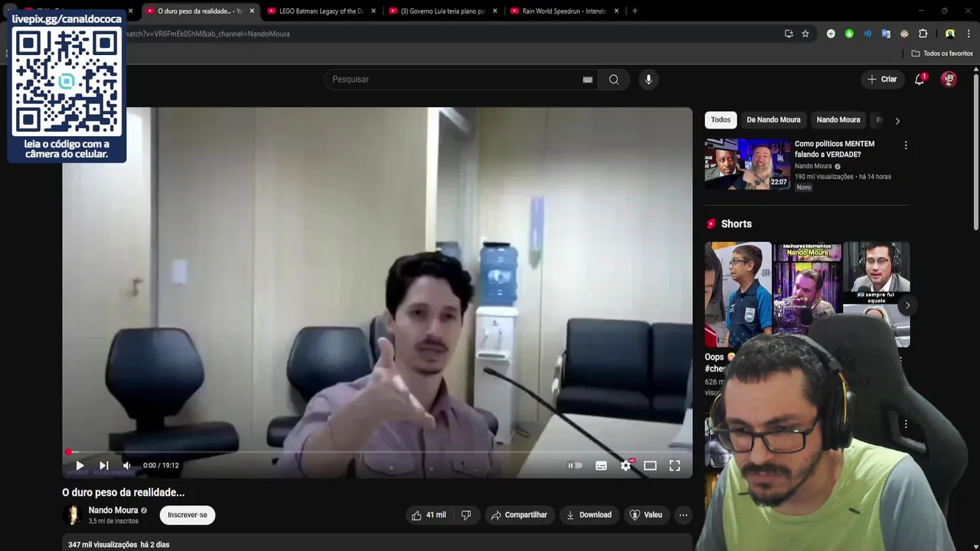Mute the video volume speaker icon
The height and width of the screenshot is (551, 980).
(x=127, y=465)
